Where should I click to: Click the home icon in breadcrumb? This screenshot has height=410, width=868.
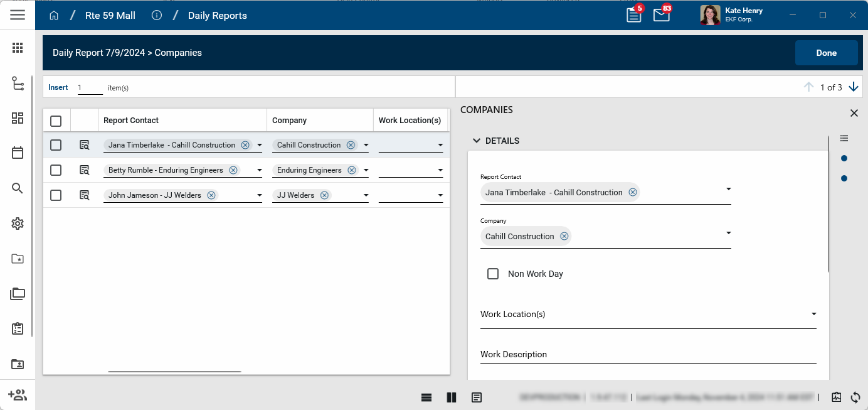pyautogui.click(x=54, y=16)
